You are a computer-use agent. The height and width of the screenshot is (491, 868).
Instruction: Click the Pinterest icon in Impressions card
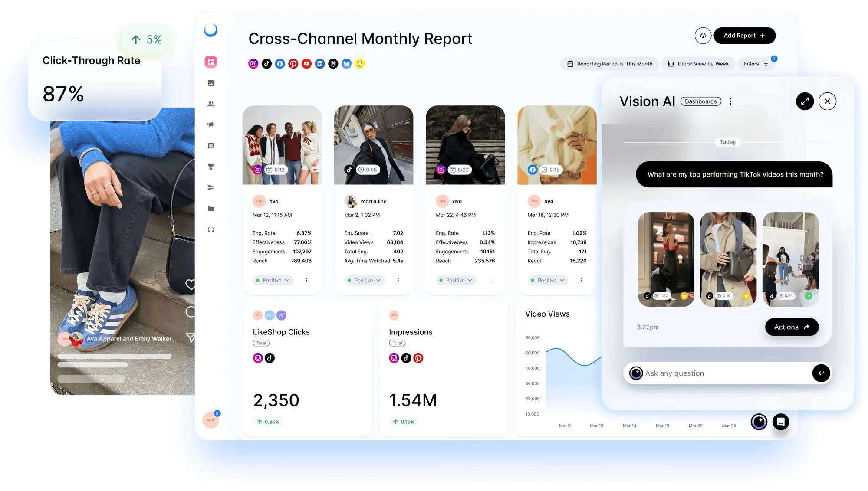tap(418, 358)
